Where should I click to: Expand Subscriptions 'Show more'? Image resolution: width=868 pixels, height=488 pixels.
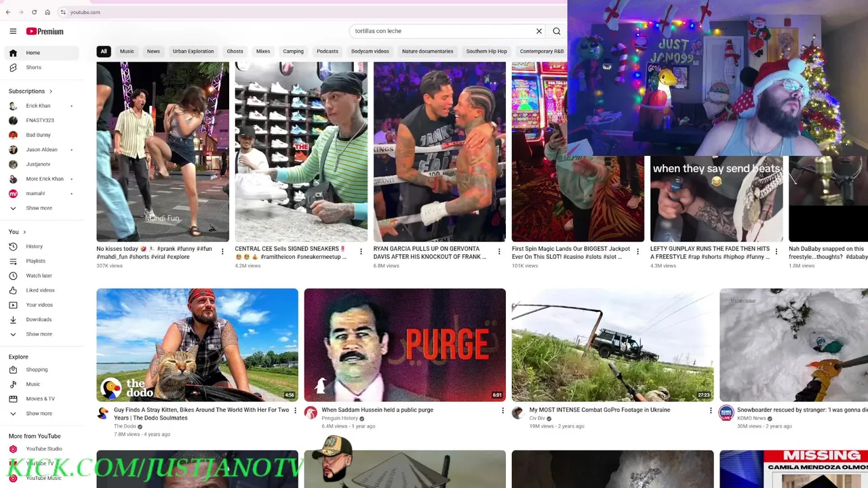pos(42,208)
